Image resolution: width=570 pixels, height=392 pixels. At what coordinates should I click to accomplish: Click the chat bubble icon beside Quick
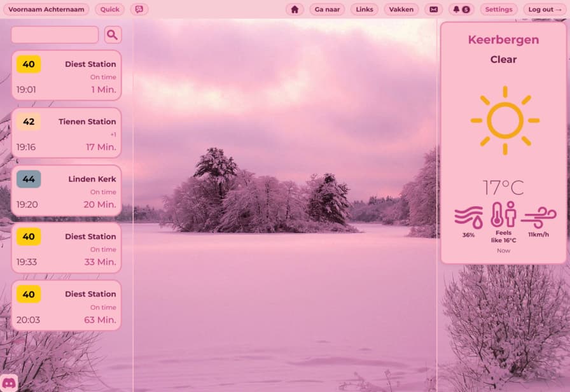point(139,10)
